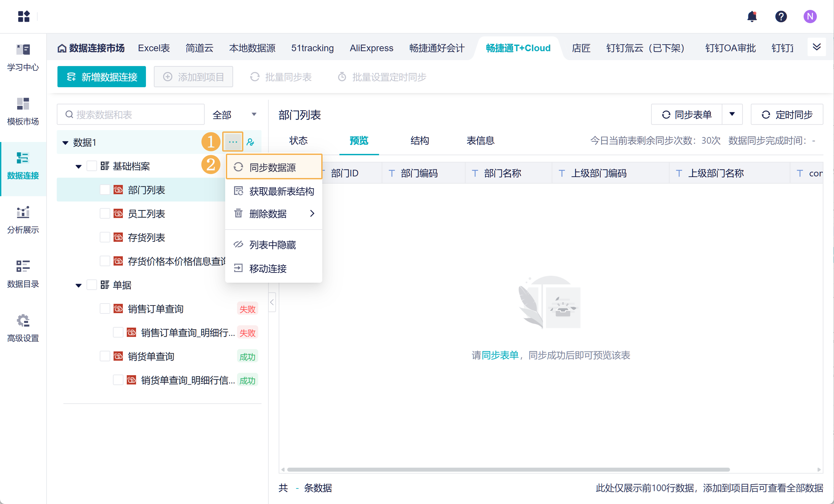
Task: Collapse the 数据1 tree node
Action: [x=65, y=143]
